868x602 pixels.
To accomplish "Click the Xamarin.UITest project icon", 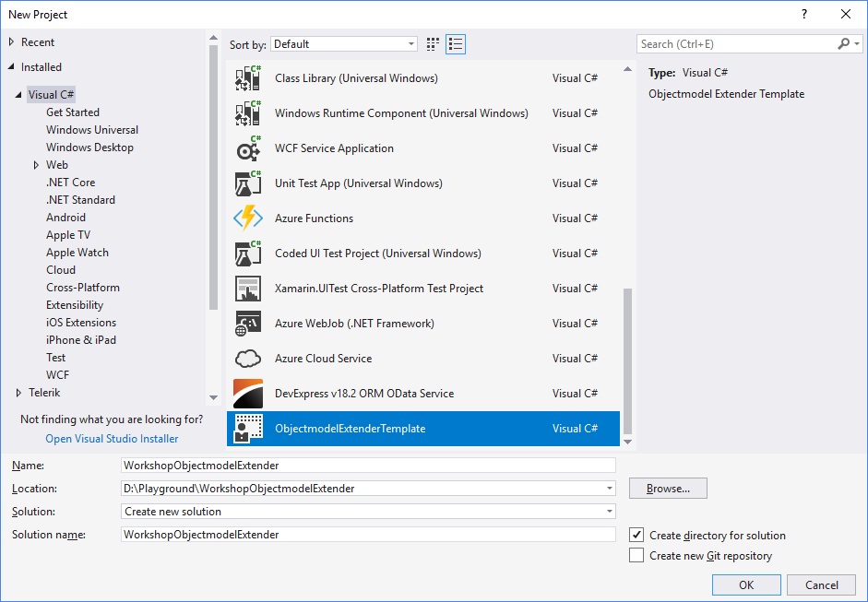I will (x=248, y=289).
